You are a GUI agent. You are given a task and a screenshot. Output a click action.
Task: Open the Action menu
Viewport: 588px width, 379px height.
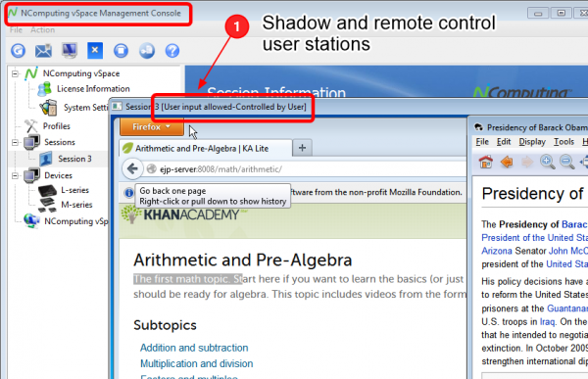pos(42,30)
